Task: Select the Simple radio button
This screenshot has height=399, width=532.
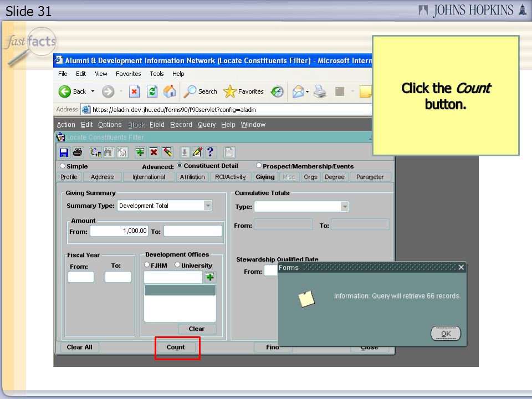Action: tap(63, 166)
